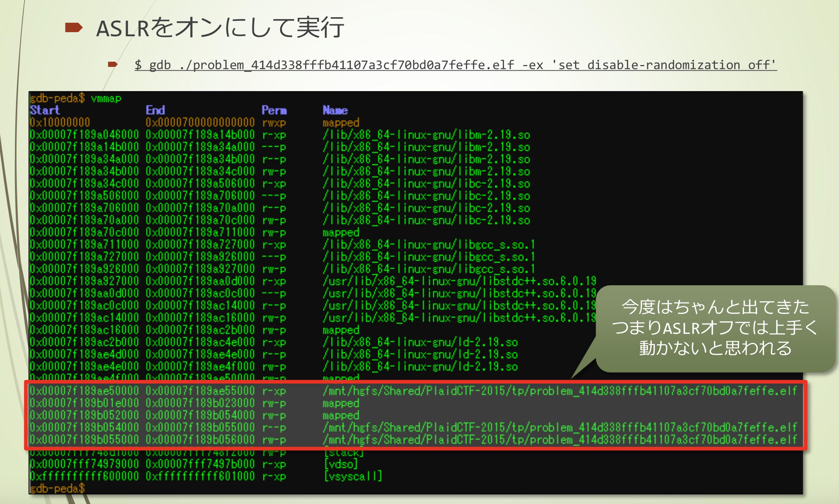The image size is (839, 504).
Task: Click the large red arrow bullet beside the title
Action: coord(74,28)
